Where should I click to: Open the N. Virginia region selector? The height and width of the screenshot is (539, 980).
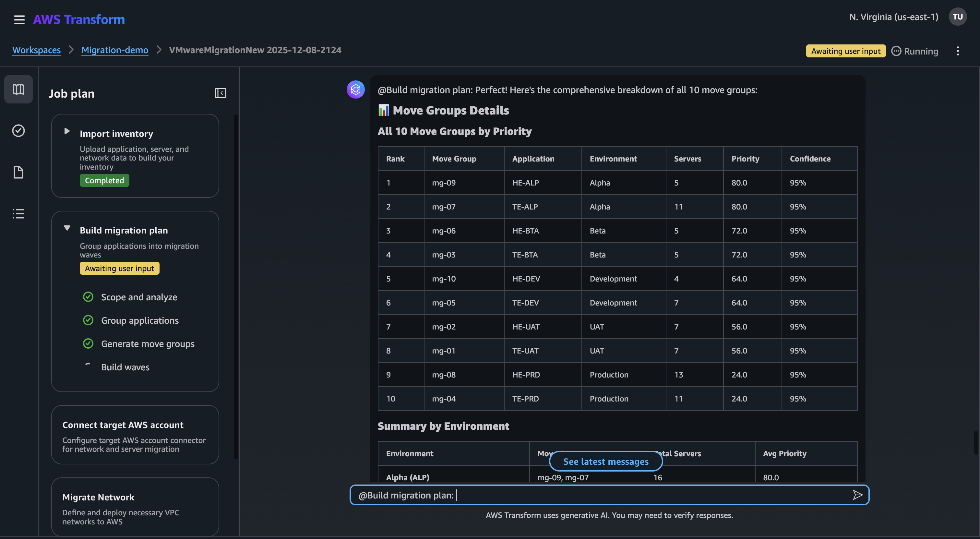(x=893, y=17)
